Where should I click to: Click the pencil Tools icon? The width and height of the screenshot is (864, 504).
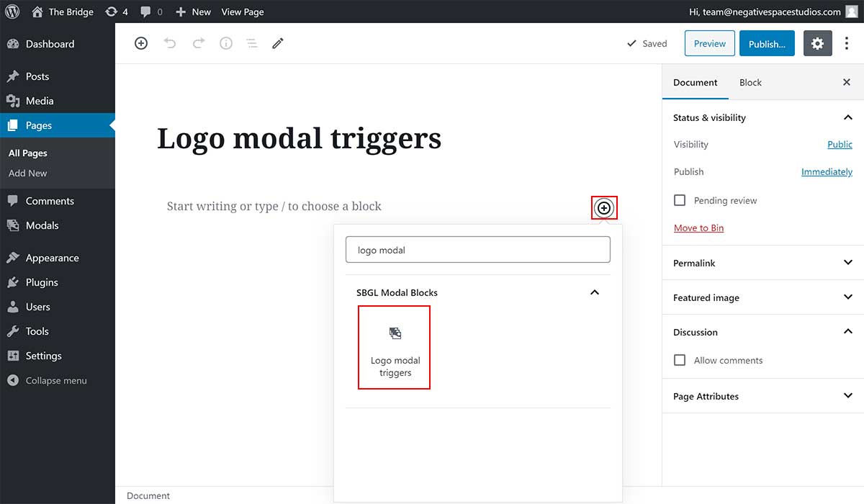tap(278, 43)
